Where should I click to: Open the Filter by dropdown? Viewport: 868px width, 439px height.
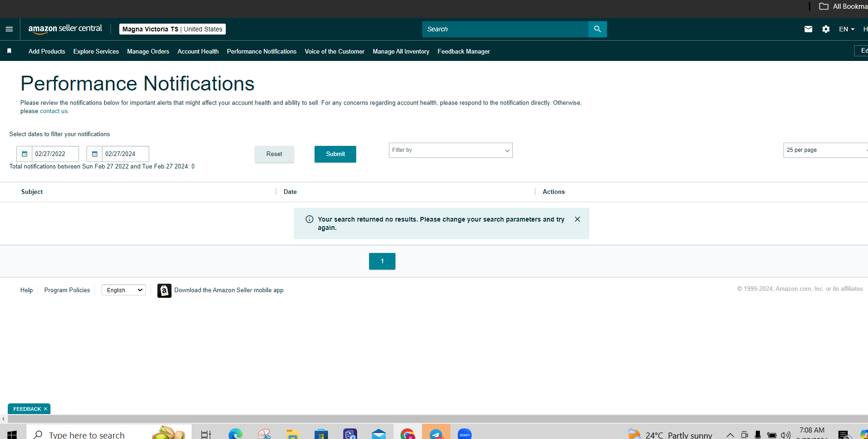pyautogui.click(x=451, y=150)
